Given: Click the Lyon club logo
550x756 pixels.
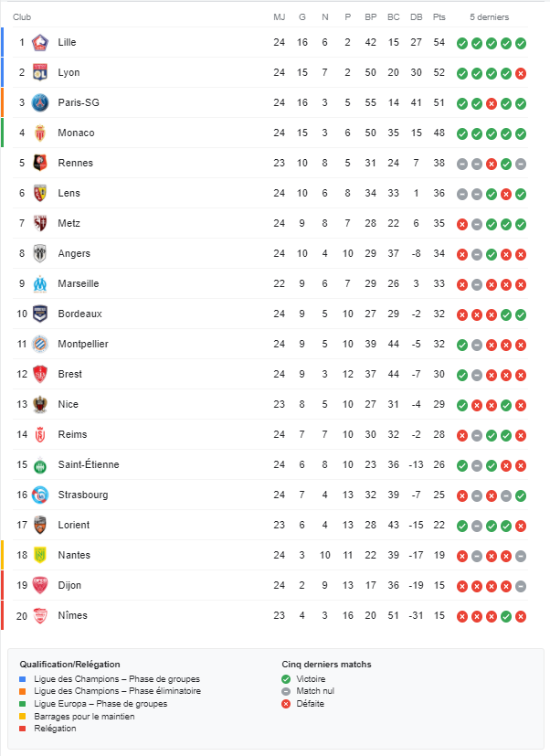Looking at the screenshot, I should pos(39,73).
